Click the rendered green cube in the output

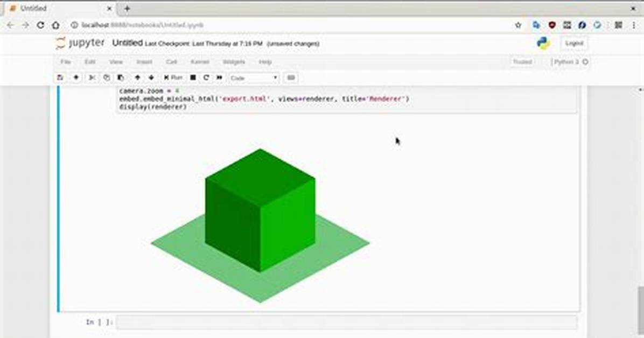click(x=260, y=210)
